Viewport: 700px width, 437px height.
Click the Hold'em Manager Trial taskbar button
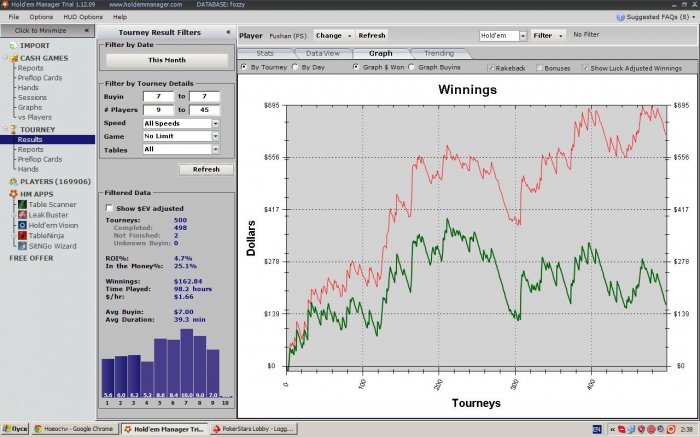[164, 429]
